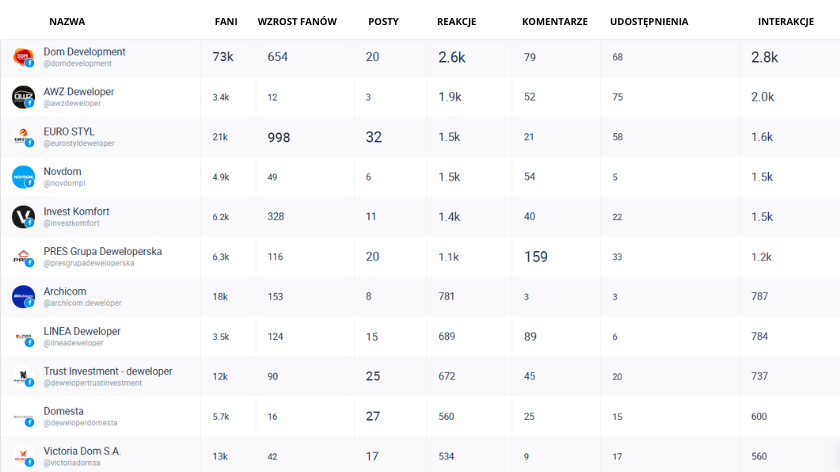Click the @novdompl handle link

(64, 183)
